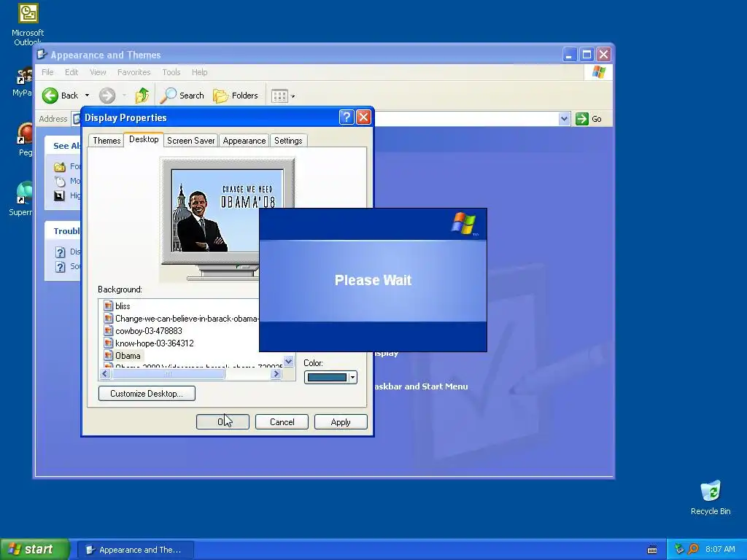Screen dimensions: 747x560
Task: Click the Fonts folder icon in See Also
Action: [60, 167]
